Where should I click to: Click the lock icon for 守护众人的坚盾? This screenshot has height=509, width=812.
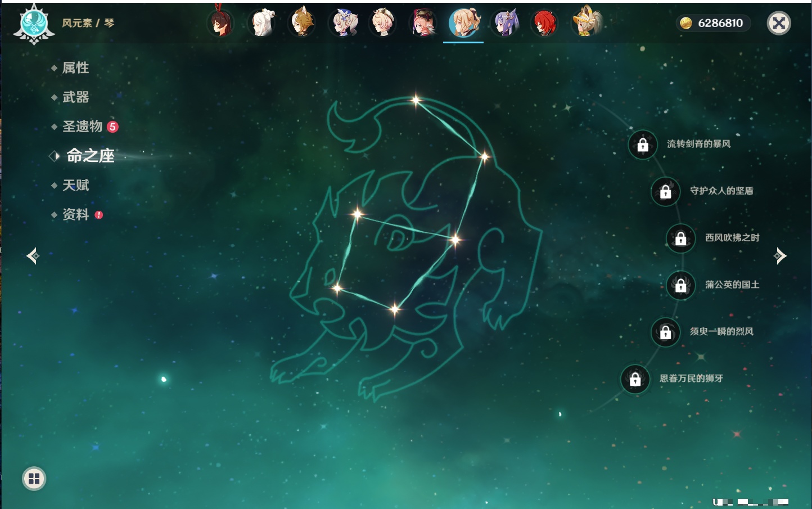tap(666, 191)
